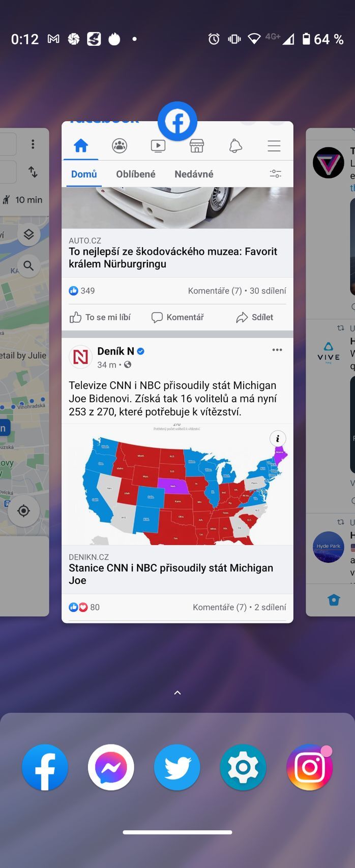
Task: Launch Twitter from the dock
Action: 177,767
